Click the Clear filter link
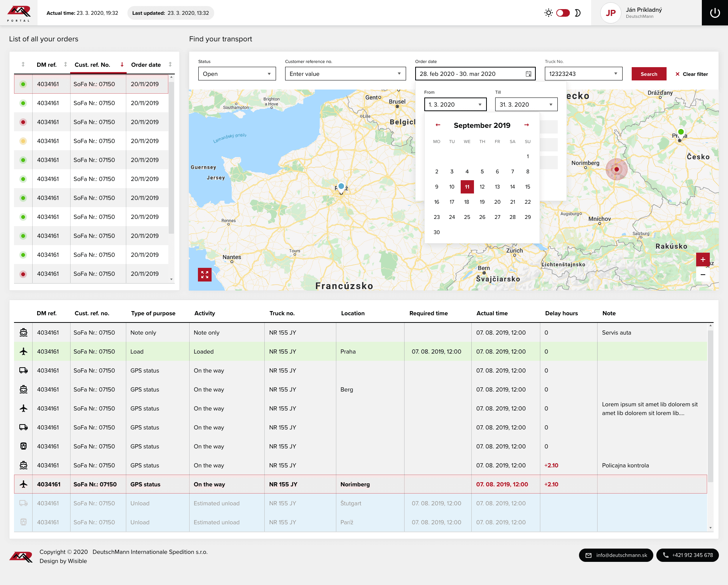This screenshot has height=585, width=728. click(x=692, y=74)
